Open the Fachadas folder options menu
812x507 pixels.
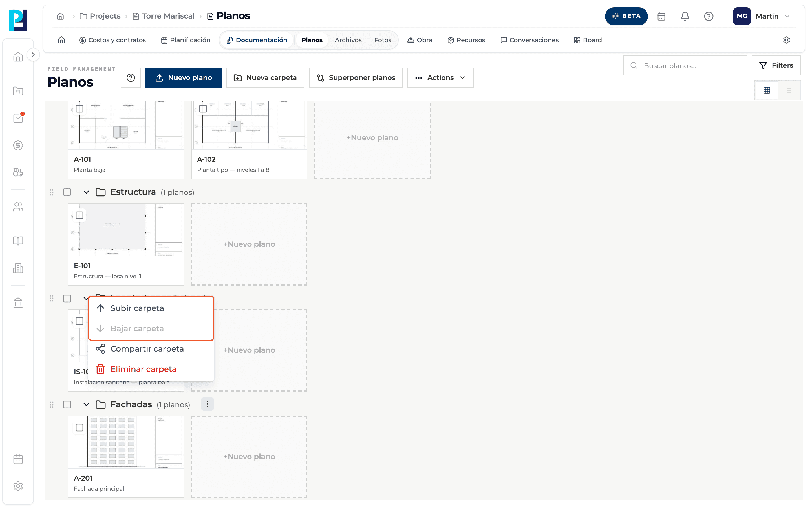(x=207, y=404)
